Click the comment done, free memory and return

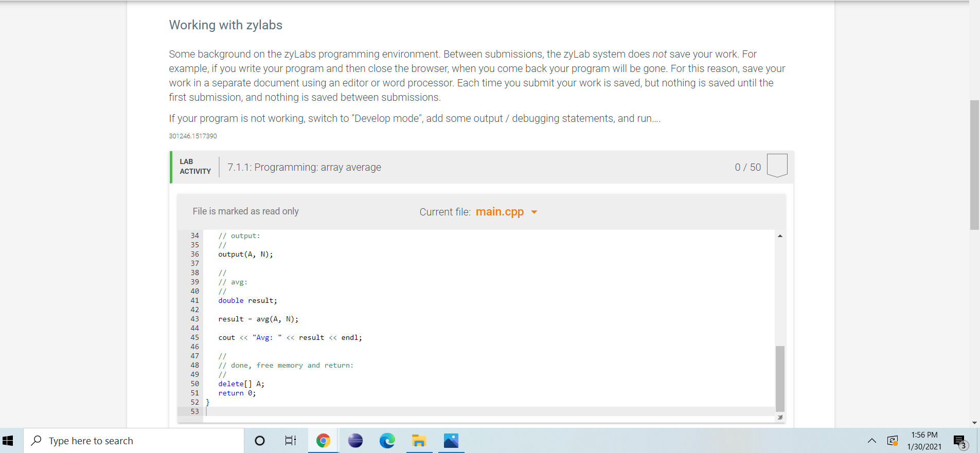(286, 366)
